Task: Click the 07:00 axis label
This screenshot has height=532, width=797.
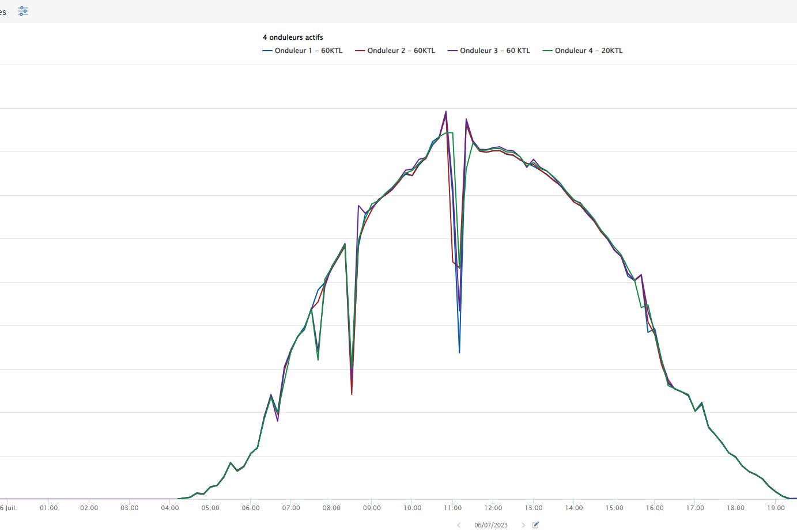Action: [291, 508]
